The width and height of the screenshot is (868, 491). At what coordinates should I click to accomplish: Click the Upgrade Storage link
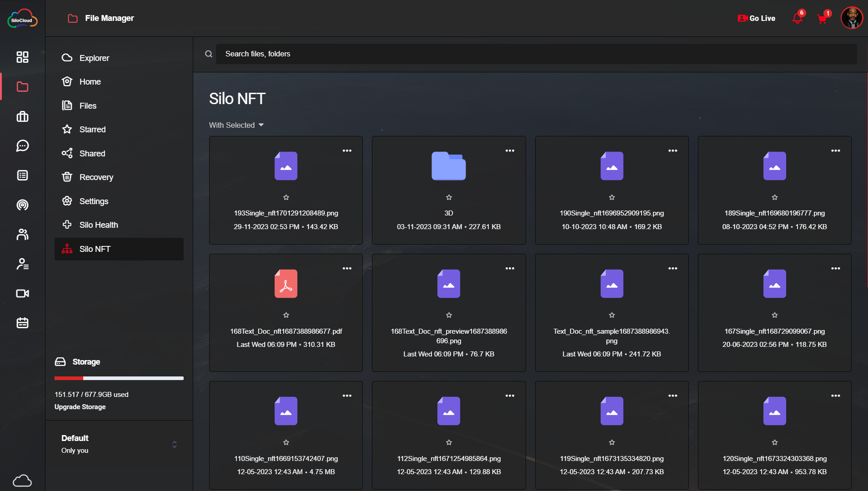point(80,407)
